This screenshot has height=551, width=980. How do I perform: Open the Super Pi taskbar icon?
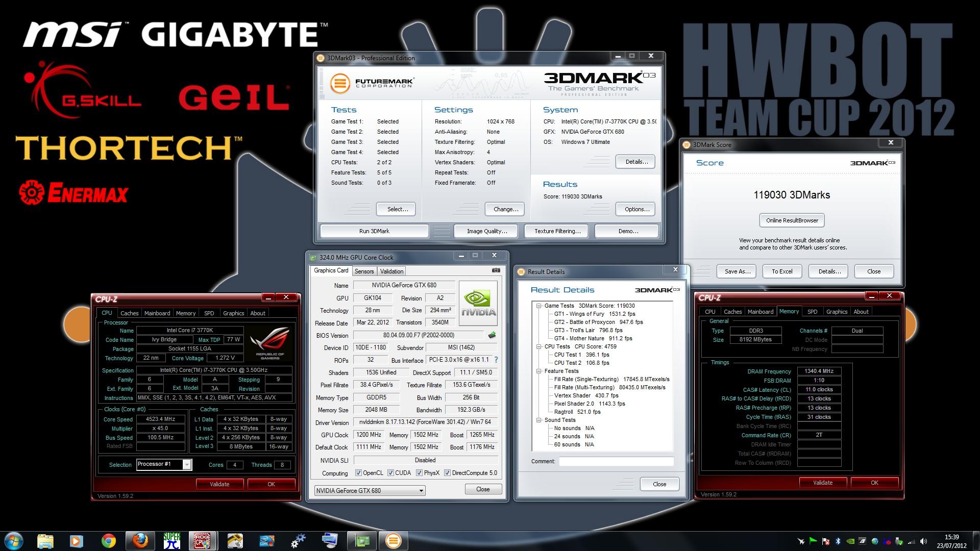tap(171, 541)
